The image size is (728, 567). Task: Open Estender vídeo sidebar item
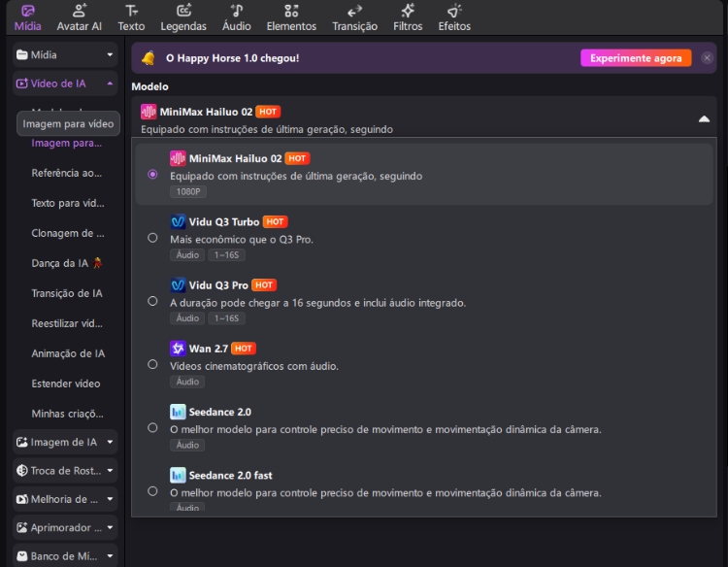coord(66,384)
